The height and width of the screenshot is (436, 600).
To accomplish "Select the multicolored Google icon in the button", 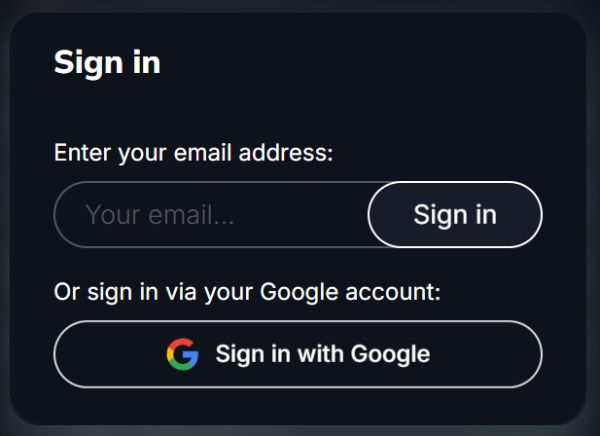I will [x=182, y=354].
